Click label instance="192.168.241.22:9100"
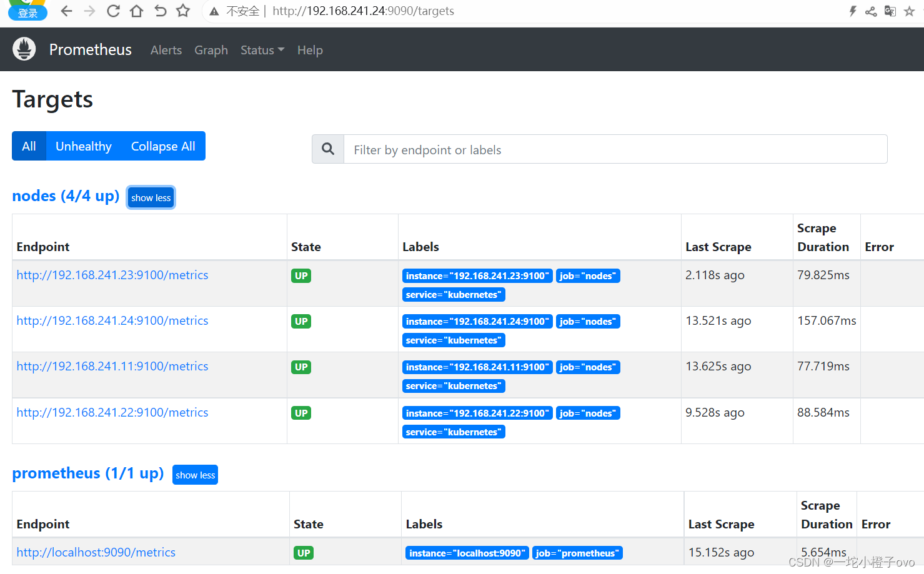Image resolution: width=924 pixels, height=574 pixels. click(477, 413)
